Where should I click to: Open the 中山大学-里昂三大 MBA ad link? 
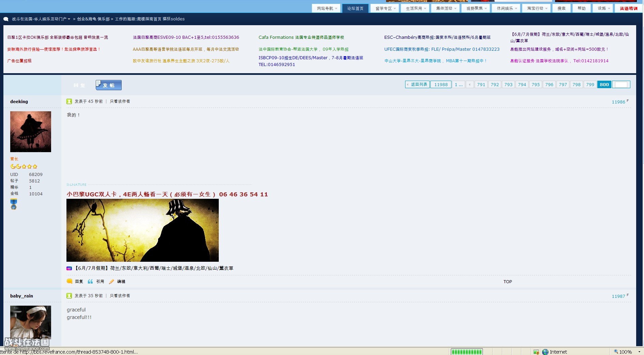435,61
